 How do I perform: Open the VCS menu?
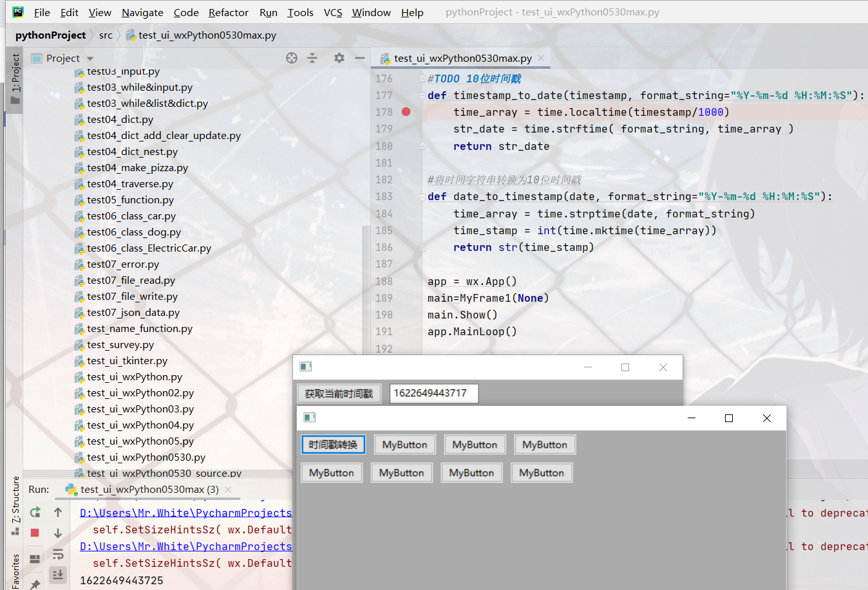[333, 12]
